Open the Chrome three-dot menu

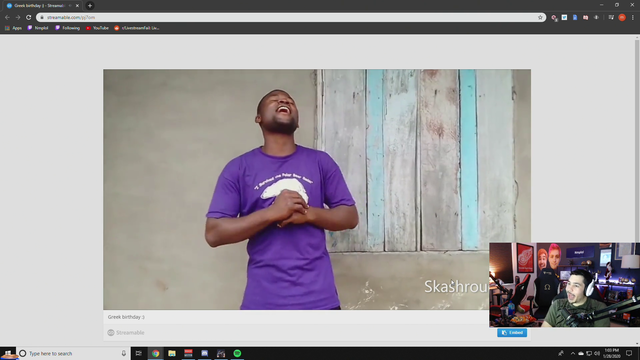[x=633, y=18]
